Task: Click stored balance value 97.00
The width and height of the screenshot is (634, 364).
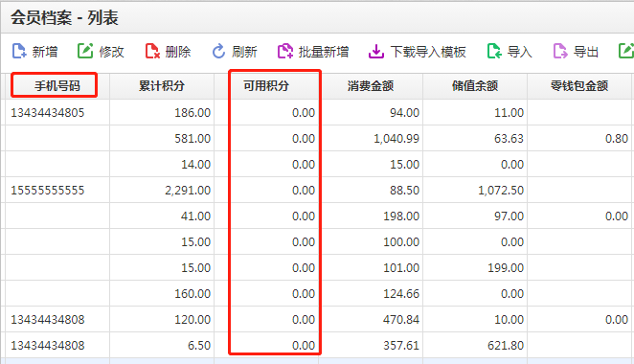Action: pos(509,216)
